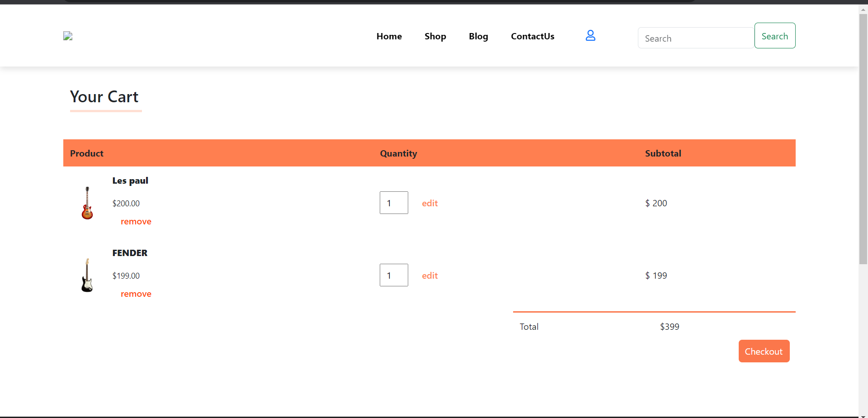Screen dimensions: 868x418
Task: Navigate to the Blog page
Action: 478,36
